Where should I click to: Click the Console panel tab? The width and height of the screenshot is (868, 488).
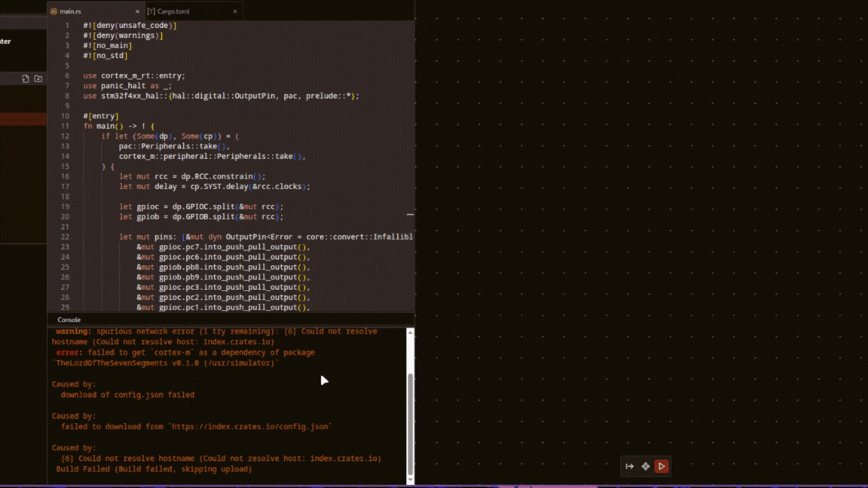pos(69,319)
